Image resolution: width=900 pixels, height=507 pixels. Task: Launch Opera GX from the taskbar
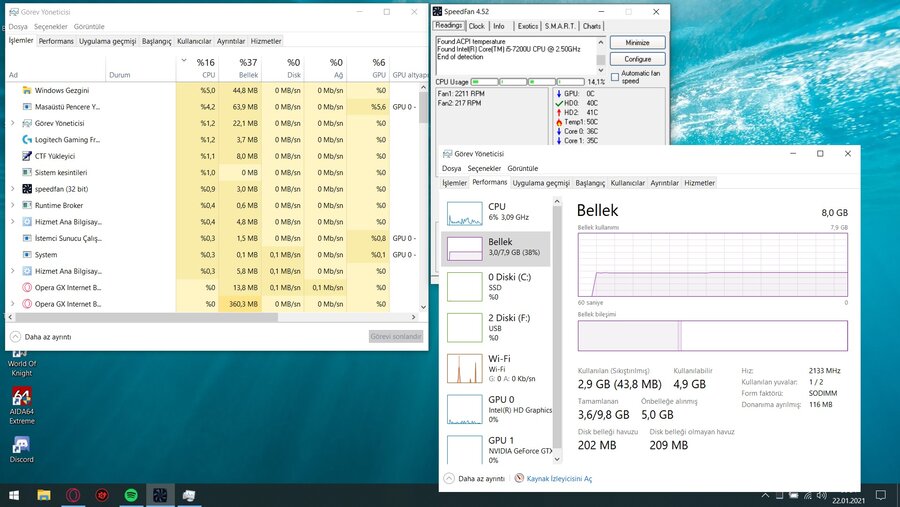click(102, 495)
